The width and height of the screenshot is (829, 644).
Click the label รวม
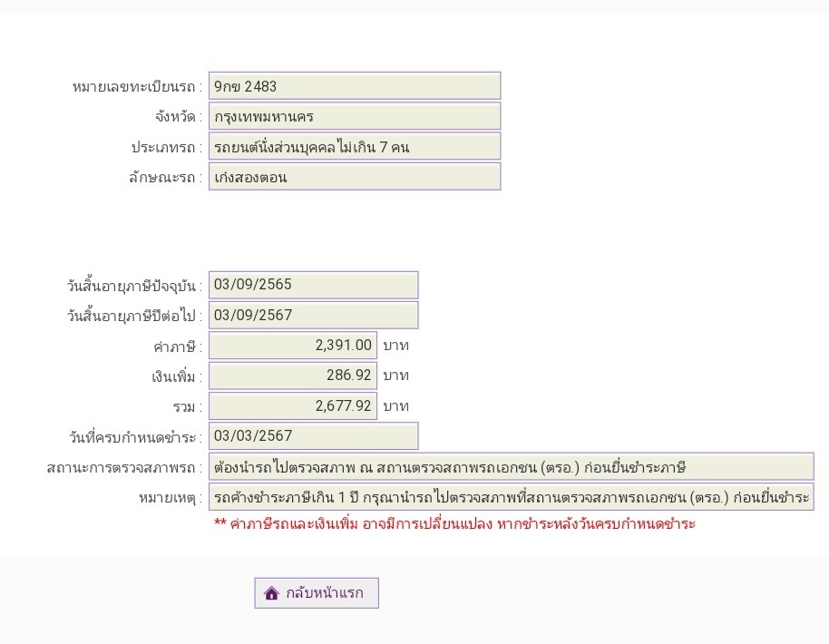tap(187, 407)
